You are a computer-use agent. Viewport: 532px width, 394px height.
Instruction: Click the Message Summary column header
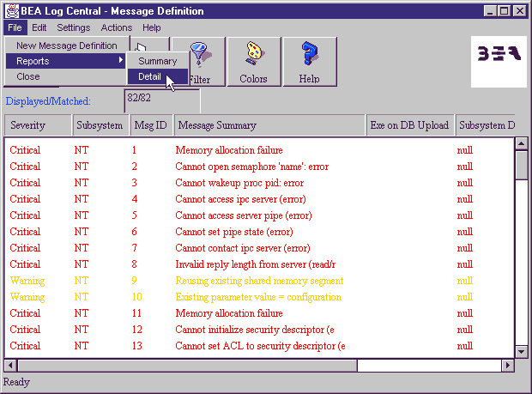269,125
